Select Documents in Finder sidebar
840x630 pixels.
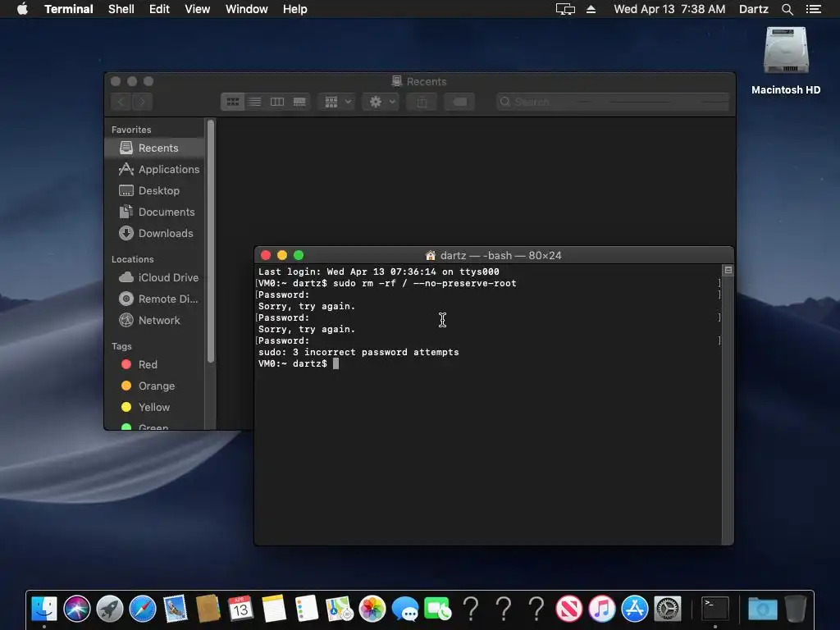click(x=154, y=212)
